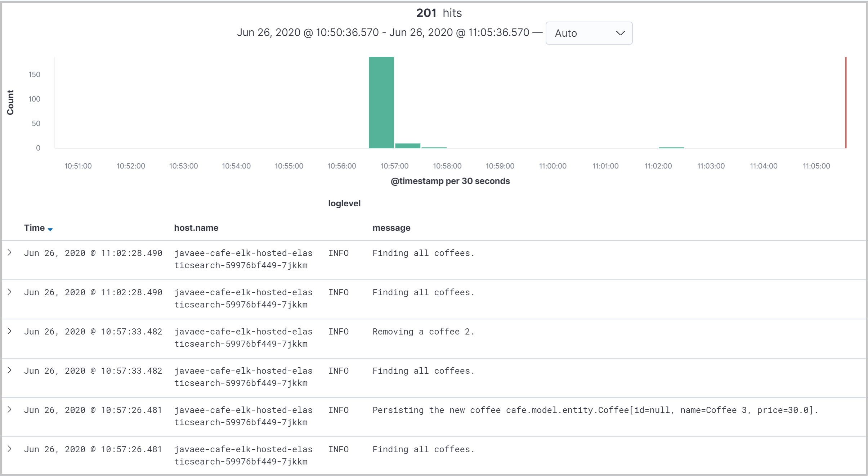Click the small histogram bar after 10:57:00
This screenshot has width=868, height=476.
click(408, 146)
